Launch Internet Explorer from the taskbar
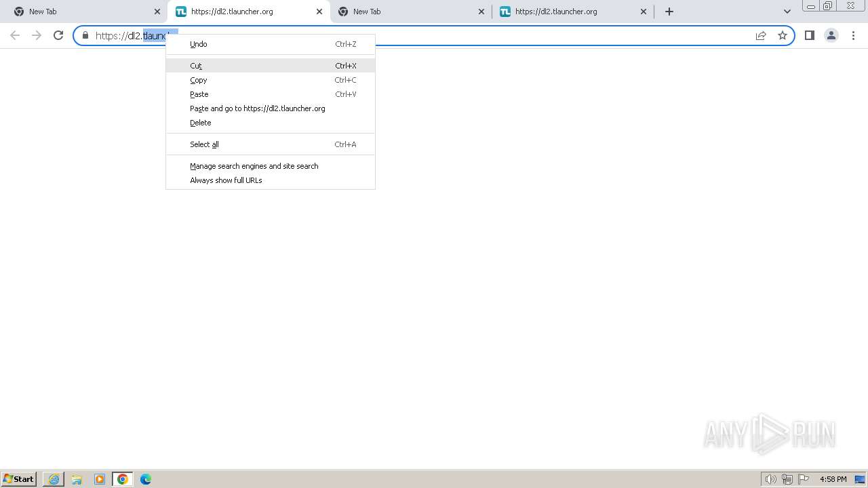Screen dimensions: 868x488 click(54, 479)
